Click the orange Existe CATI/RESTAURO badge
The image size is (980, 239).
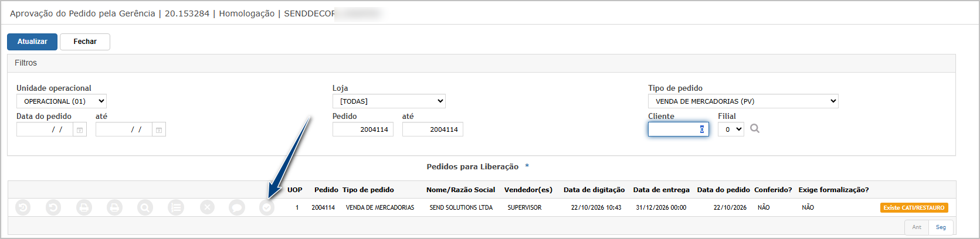point(914,208)
